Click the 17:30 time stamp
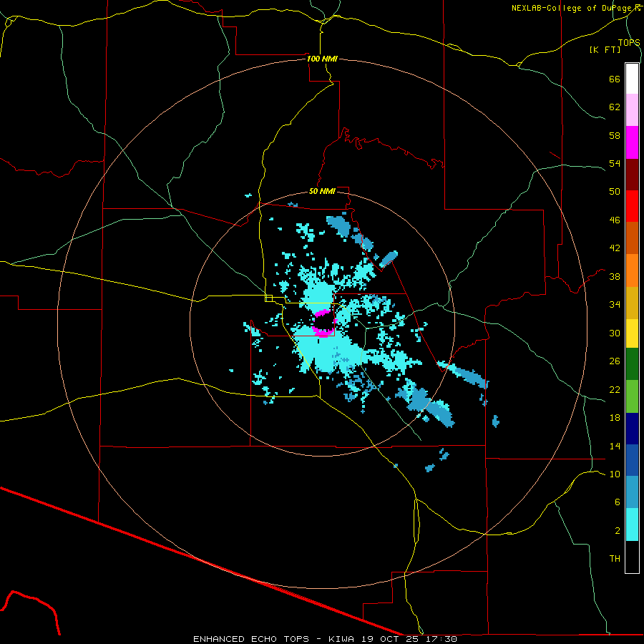644x644 pixels. click(x=441, y=639)
